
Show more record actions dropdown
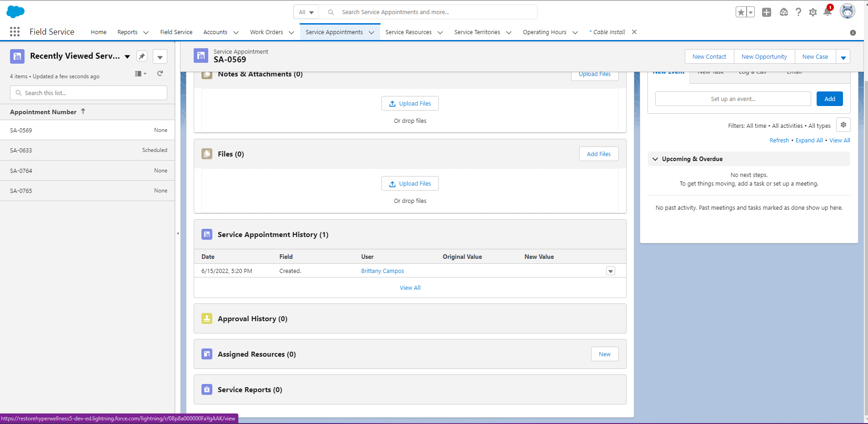[843, 57]
